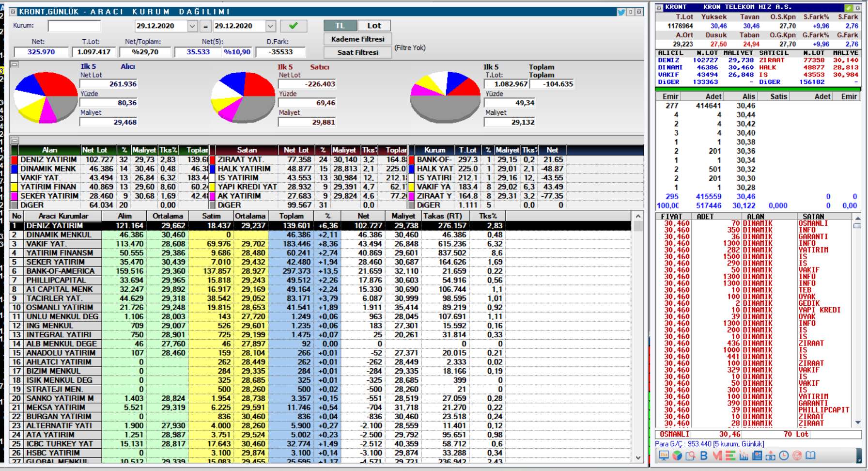
Task: Open the colored pie chart toolbar icon
Action: click(x=677, y=455)
